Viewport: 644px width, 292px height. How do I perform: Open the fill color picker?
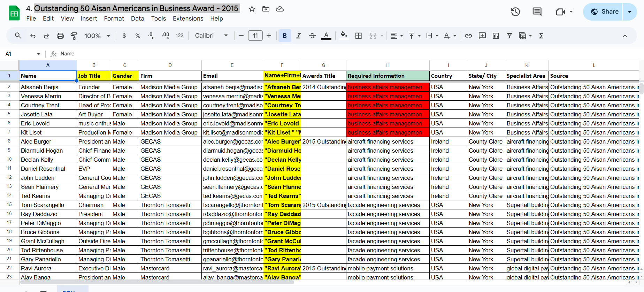pyautogui.click(x=344, y=36)
